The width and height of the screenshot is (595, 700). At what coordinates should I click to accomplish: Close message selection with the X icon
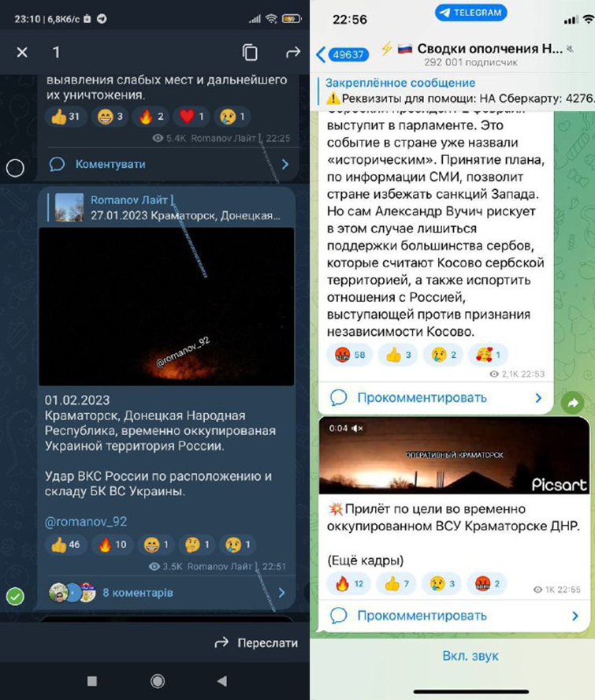coord(22,53)
